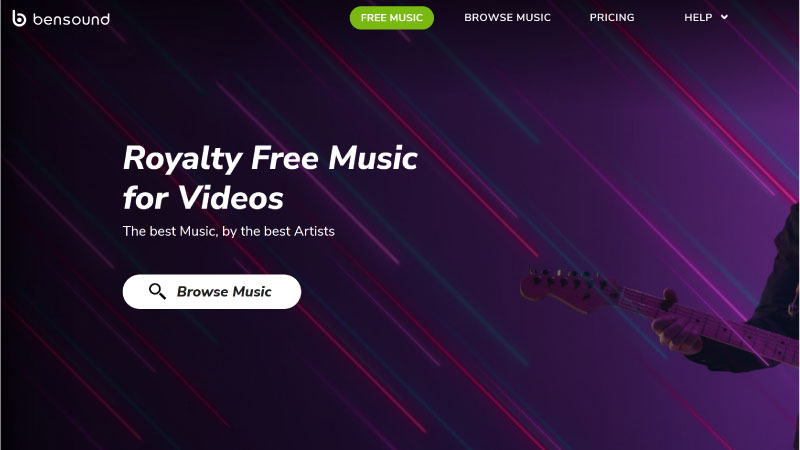Expand the HELP dropdown chevron arrow
This screenshot has height=450, width=800.
724,17
